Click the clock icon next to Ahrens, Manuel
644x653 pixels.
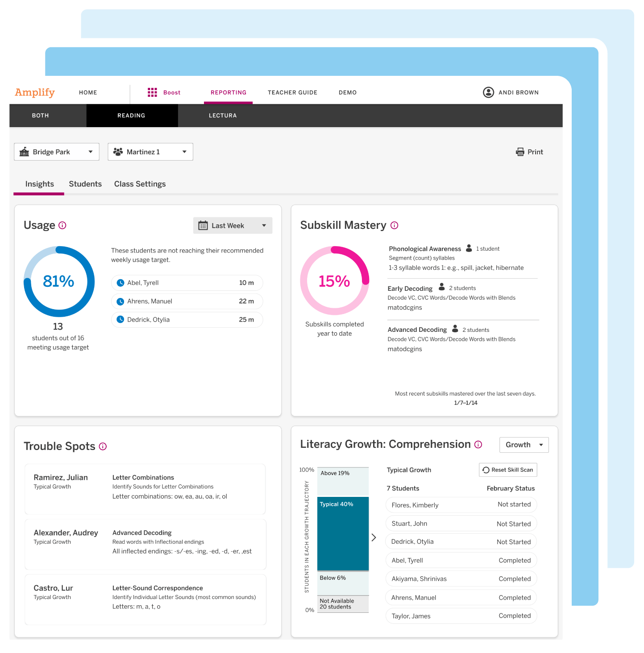coord(120,302)
